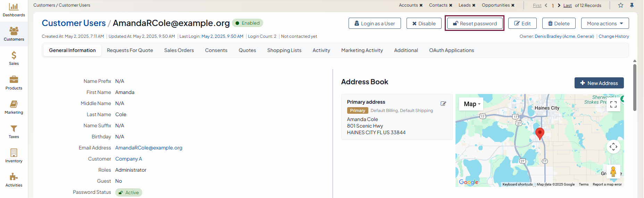Switch to the Sales Orders tab
This screenshot has height=198, width=644.
point(179,50)
